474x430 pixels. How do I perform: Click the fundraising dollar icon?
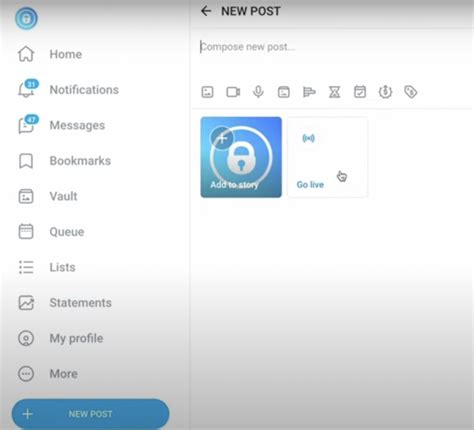385,92
